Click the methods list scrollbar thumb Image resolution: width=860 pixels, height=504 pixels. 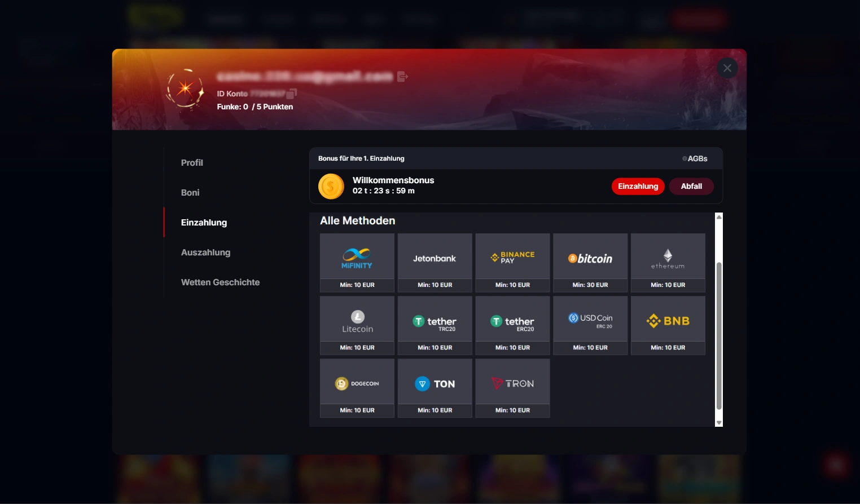tap(719, 336)
